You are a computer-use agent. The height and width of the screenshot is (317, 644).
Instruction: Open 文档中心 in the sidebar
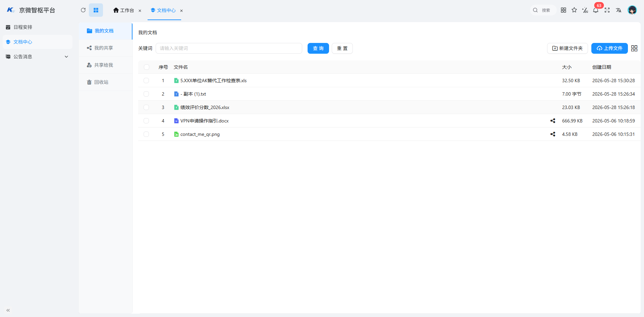[38, 42]
